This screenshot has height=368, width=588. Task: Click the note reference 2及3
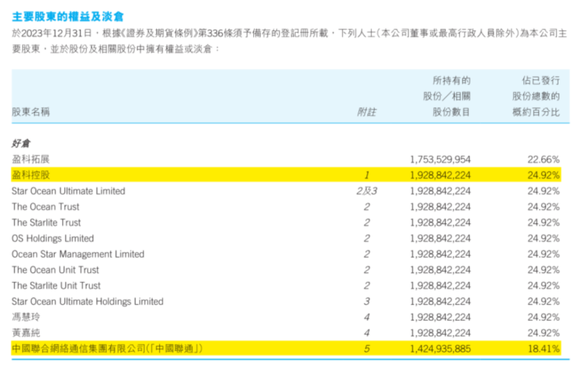pos(366,191)
